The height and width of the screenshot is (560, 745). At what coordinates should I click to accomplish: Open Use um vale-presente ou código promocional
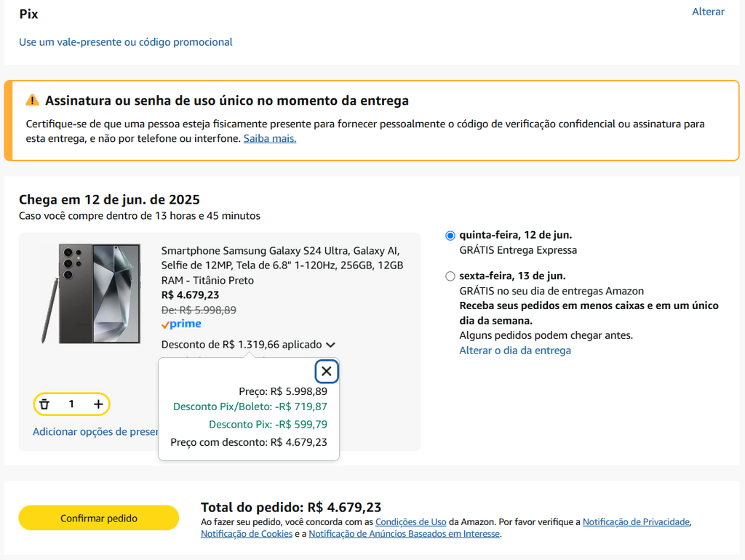coord(125,41)
